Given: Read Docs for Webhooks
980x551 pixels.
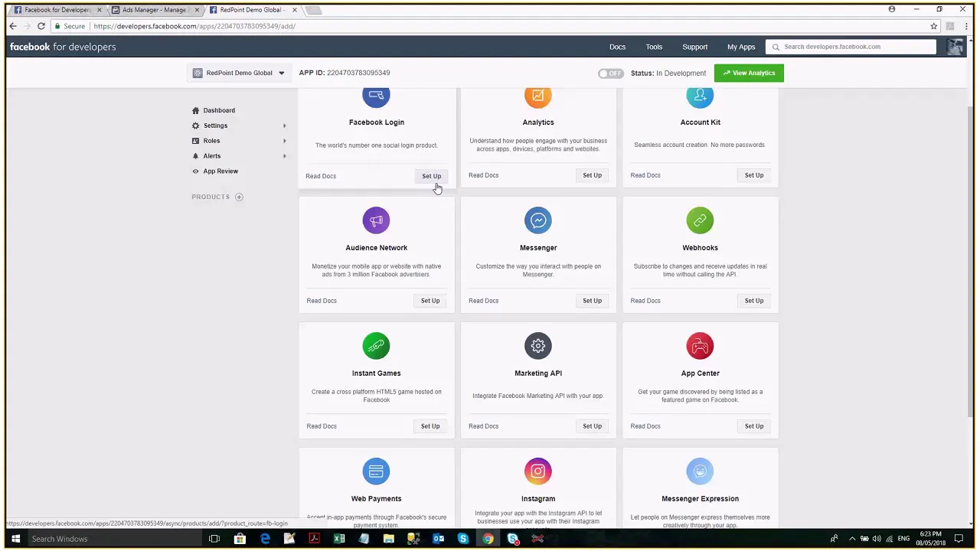Looking at the screenshot, I should (645, 301).
